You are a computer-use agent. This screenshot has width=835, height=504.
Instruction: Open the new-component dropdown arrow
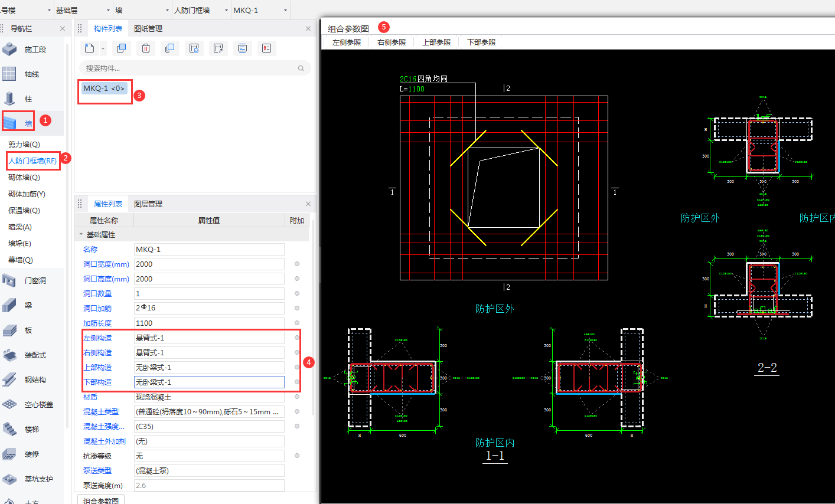click(x=103, y=49)
